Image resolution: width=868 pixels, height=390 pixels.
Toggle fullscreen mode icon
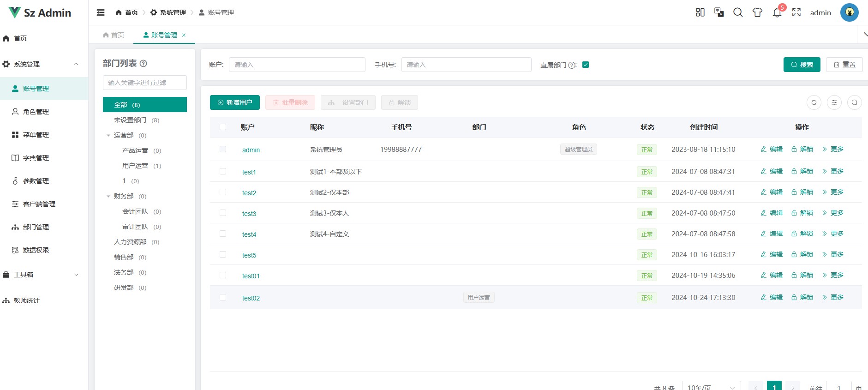point(796,12)
